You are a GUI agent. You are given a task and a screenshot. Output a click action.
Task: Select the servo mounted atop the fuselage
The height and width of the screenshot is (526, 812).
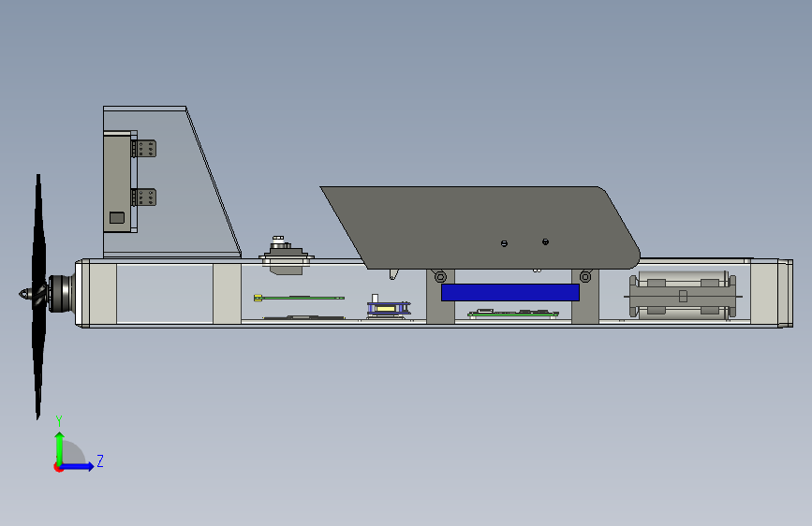click(286, 256)
